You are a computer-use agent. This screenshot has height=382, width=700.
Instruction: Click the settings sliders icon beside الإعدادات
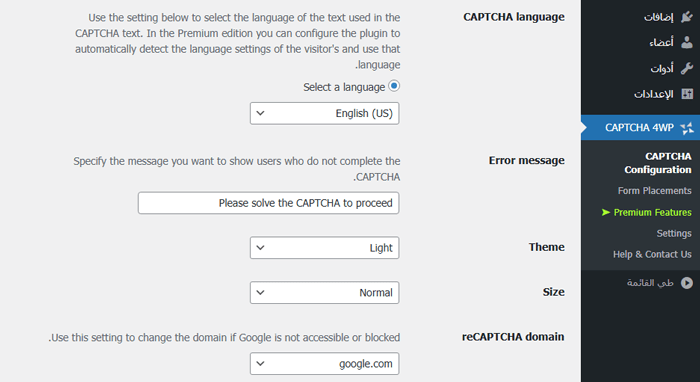(687, 94)
